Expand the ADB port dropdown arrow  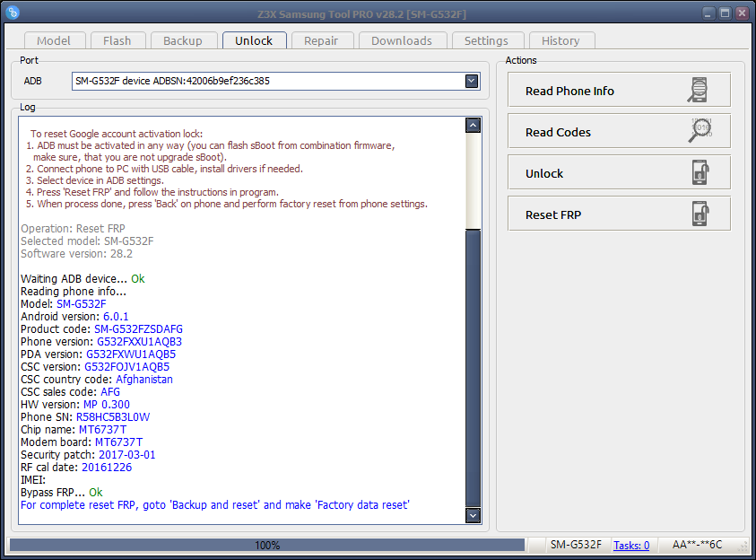[472, 81]
